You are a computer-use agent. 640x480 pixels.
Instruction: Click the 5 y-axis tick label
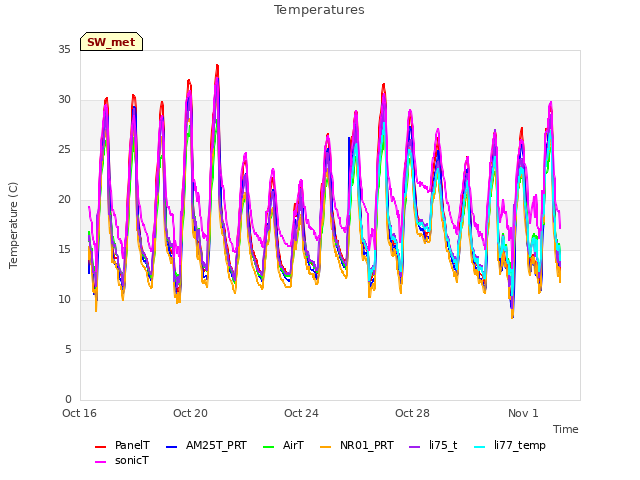coord(68,349)
